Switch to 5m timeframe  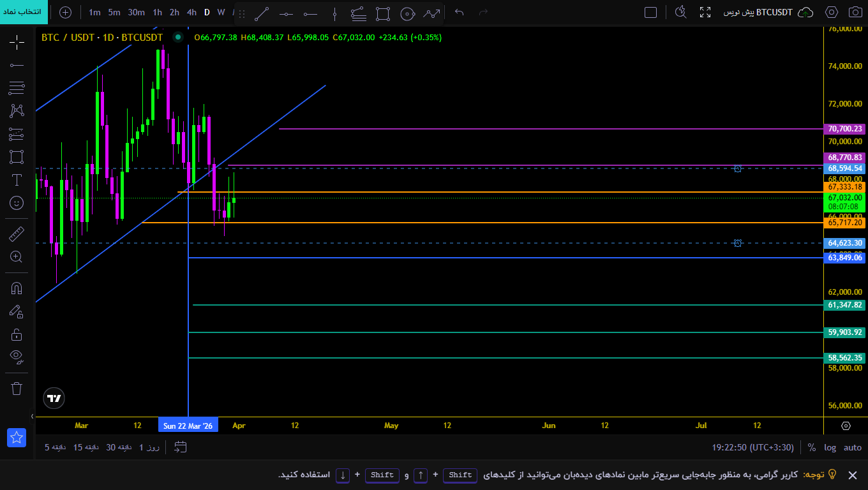point(114,12)
